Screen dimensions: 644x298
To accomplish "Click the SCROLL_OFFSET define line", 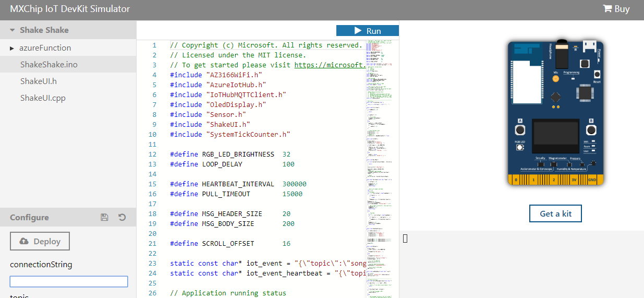I will pyautogui.click(x=230, y=244).
